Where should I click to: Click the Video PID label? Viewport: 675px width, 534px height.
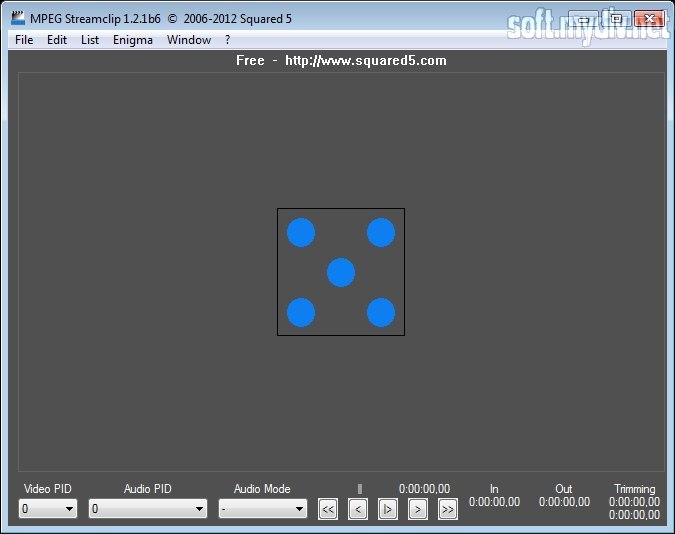coord(48,489)
